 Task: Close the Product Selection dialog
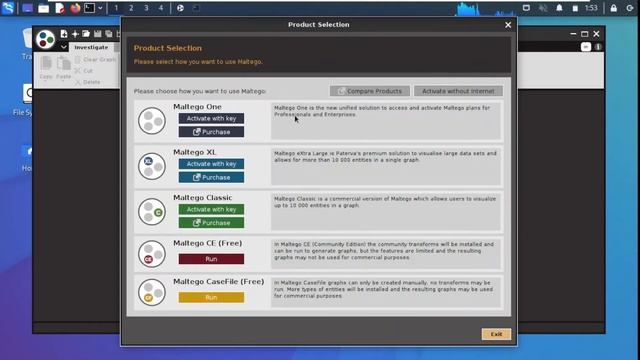[x=508, y=25]
